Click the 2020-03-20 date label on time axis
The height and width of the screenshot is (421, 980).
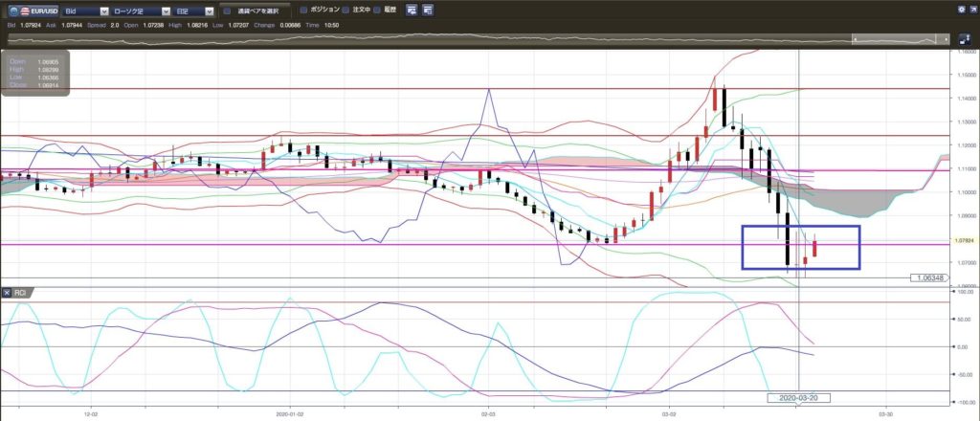[x=799, y=398]
